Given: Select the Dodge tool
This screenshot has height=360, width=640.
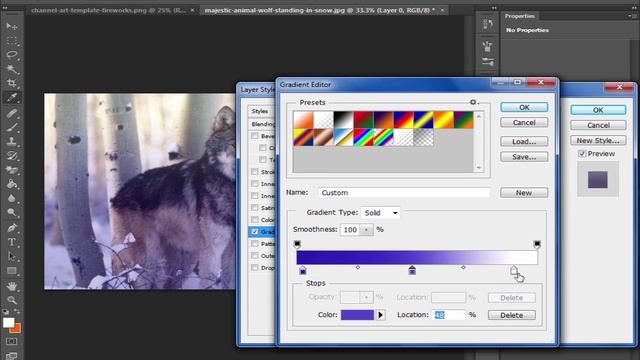Looking at the screenshot, I should pos(11,212).
